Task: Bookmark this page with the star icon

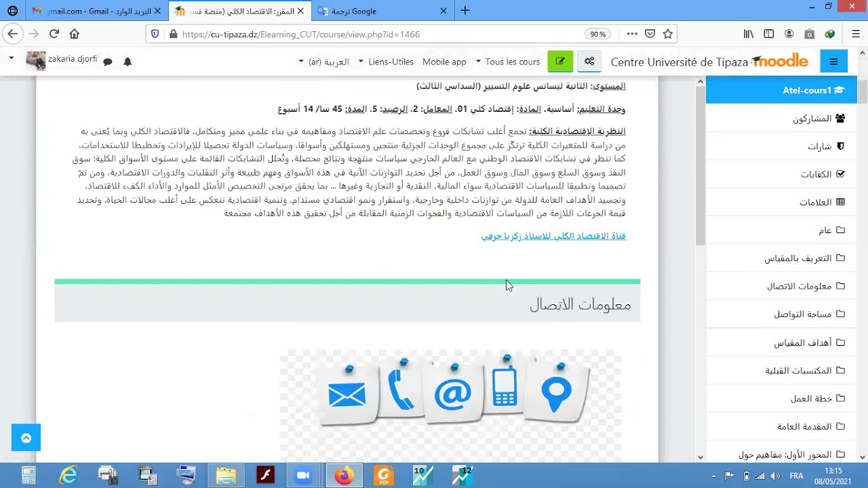Action: coord(668,34)
